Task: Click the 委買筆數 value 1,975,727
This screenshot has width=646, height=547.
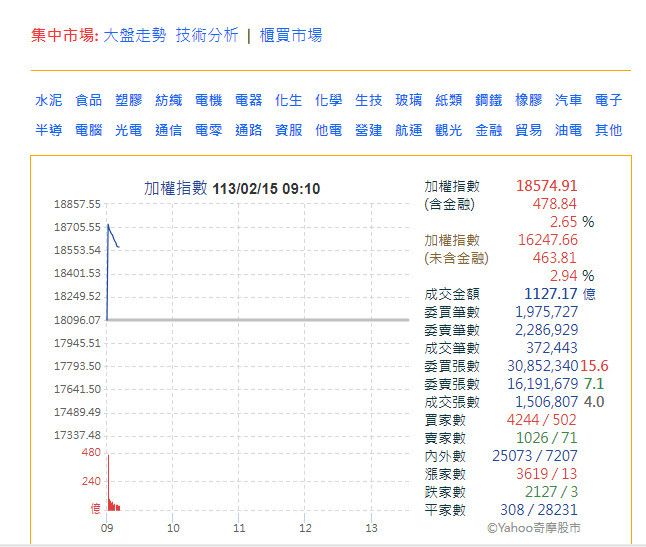Action: (547, 312)
